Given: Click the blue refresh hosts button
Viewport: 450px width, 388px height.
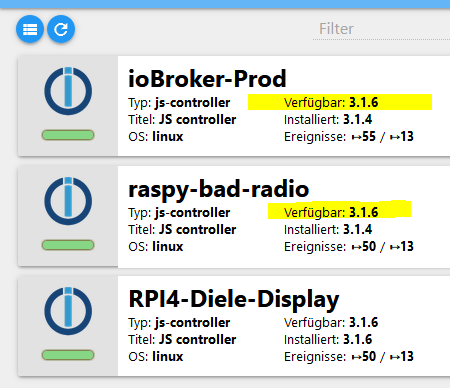Looking at the screenshot, I should click(x=61, y=29).
